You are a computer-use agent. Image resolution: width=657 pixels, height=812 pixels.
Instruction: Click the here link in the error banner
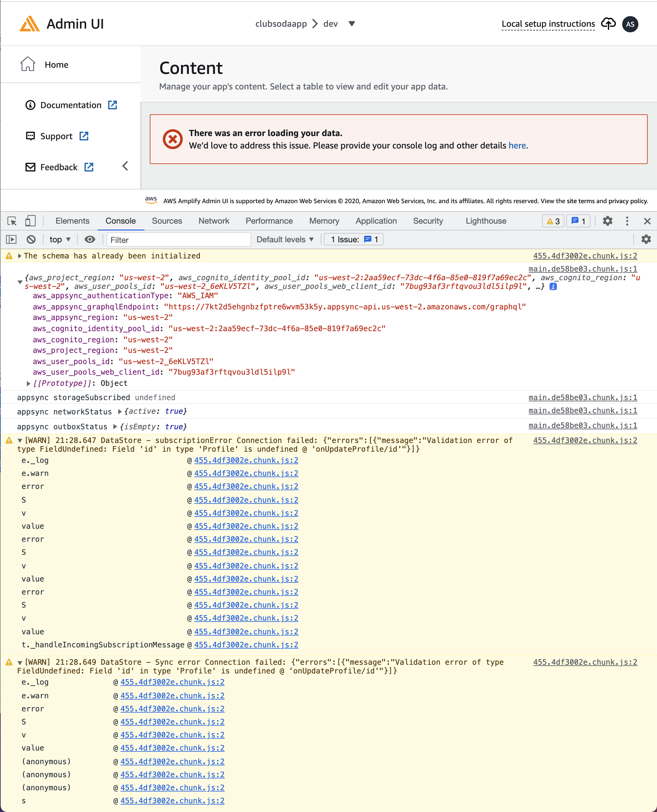pos(517,145)
